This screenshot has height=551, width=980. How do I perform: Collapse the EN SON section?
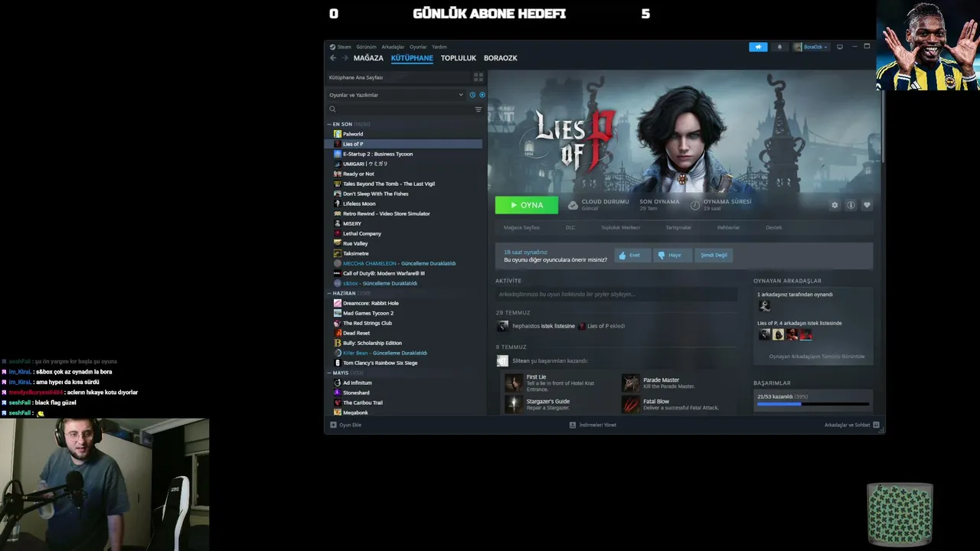pyautogui.click(x=329, y=124)
